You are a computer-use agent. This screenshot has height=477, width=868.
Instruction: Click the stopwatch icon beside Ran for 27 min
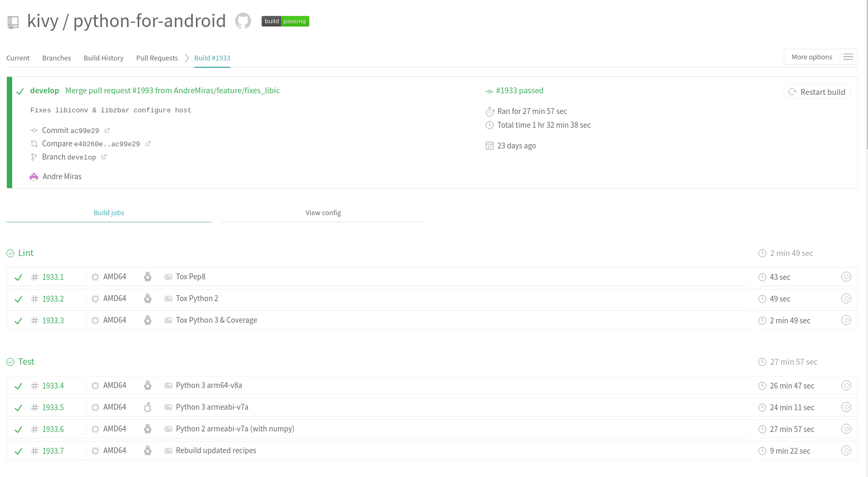pos(490,111)
